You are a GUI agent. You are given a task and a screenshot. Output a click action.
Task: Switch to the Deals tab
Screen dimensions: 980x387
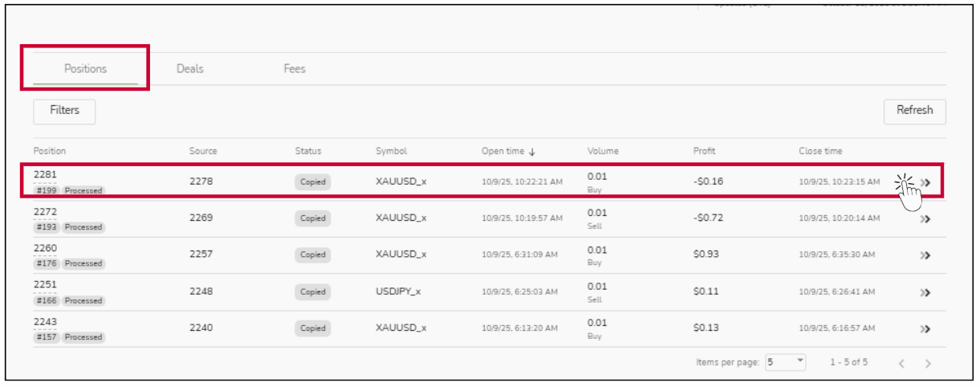pos(190,69)
